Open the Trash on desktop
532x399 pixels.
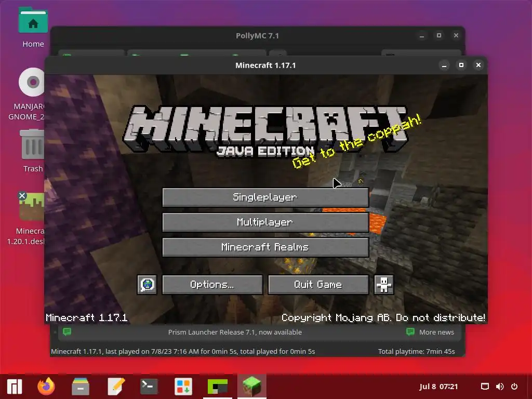[x=33, y=151]
